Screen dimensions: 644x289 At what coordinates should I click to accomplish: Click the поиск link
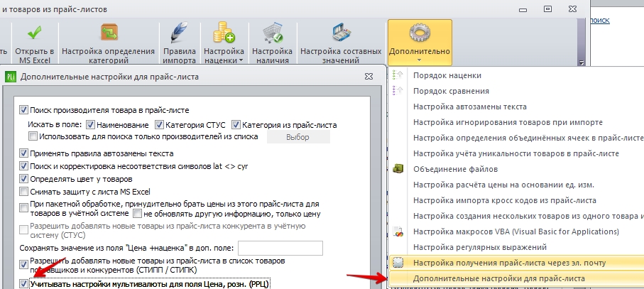coord(600,20)
